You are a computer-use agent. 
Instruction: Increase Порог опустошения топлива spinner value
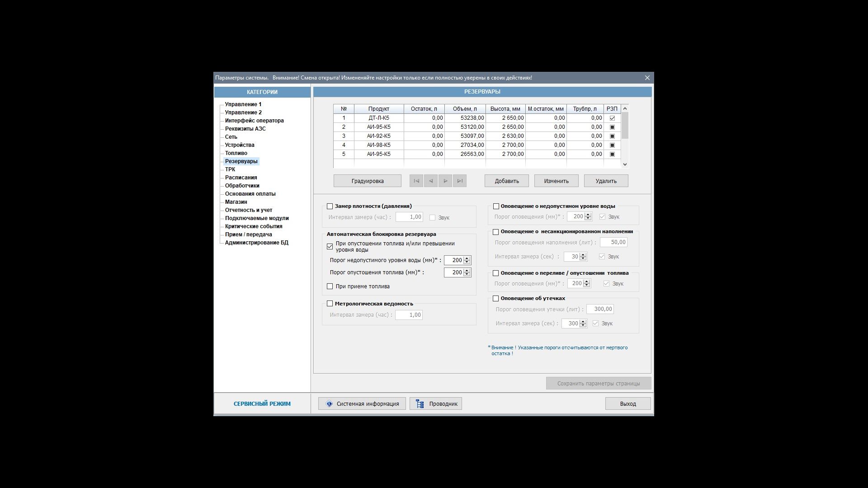(x=467, y=270)
